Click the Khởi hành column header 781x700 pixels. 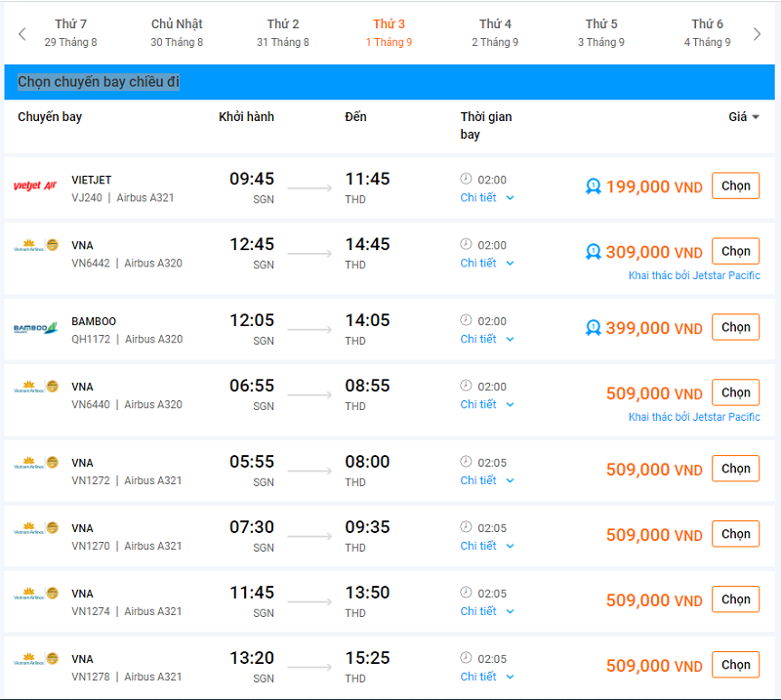(x=246, y=117)
